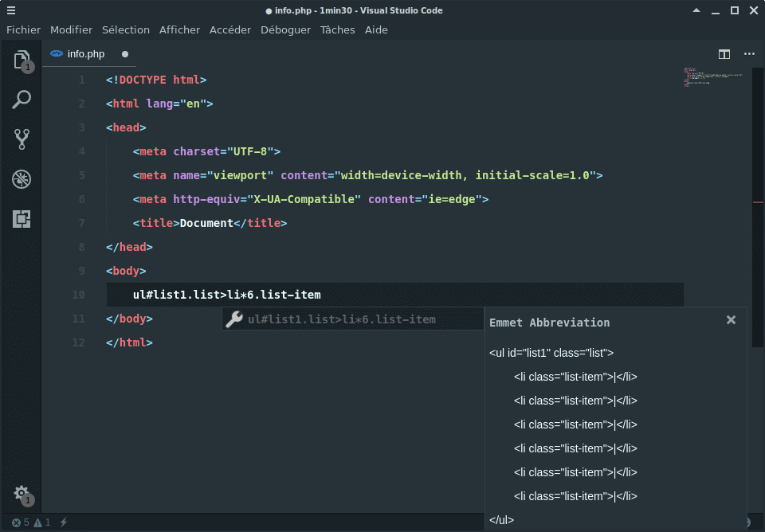The height and width of the screenshot is (532, 765).
Task: Click the opening body tag
Action: tap(126, 271)
